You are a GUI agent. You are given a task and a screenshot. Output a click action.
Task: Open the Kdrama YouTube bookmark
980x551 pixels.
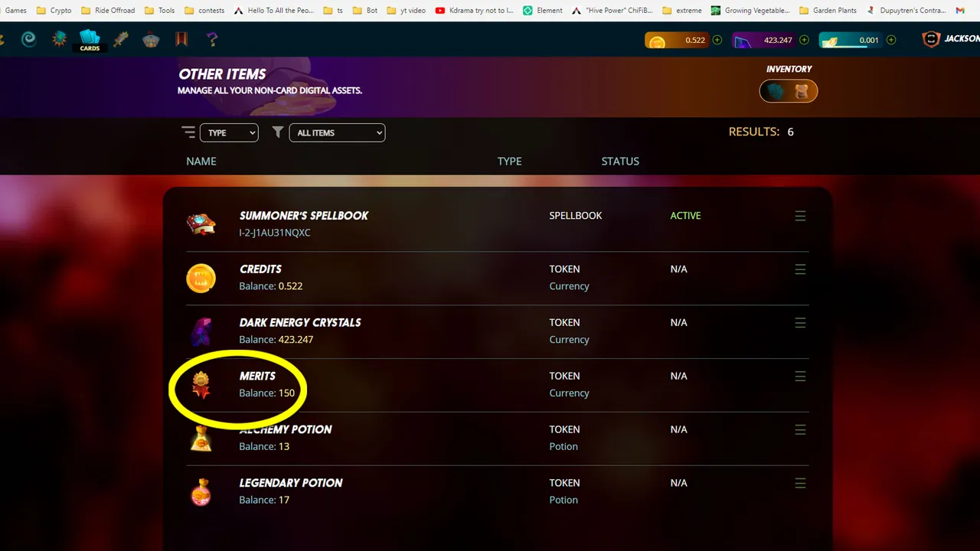(474, 11)
